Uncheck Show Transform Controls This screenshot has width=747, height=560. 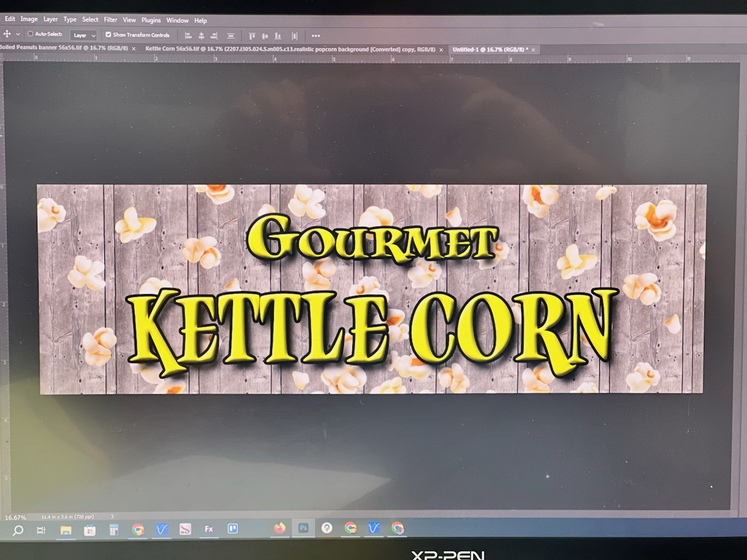[x=108, y=34]
